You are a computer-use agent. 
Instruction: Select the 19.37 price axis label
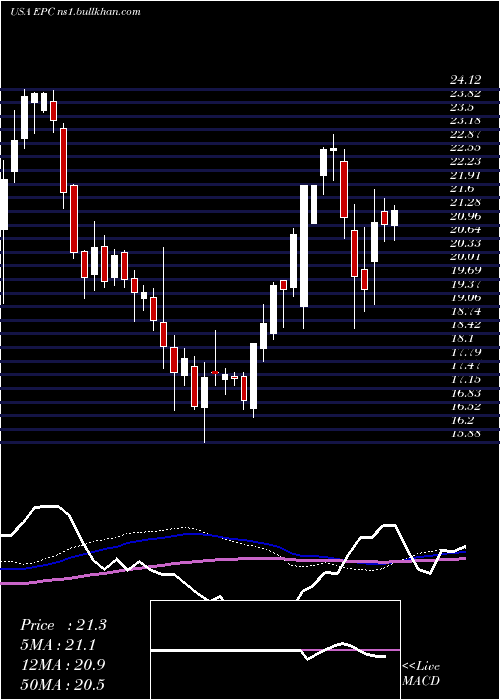coord(465,284)
